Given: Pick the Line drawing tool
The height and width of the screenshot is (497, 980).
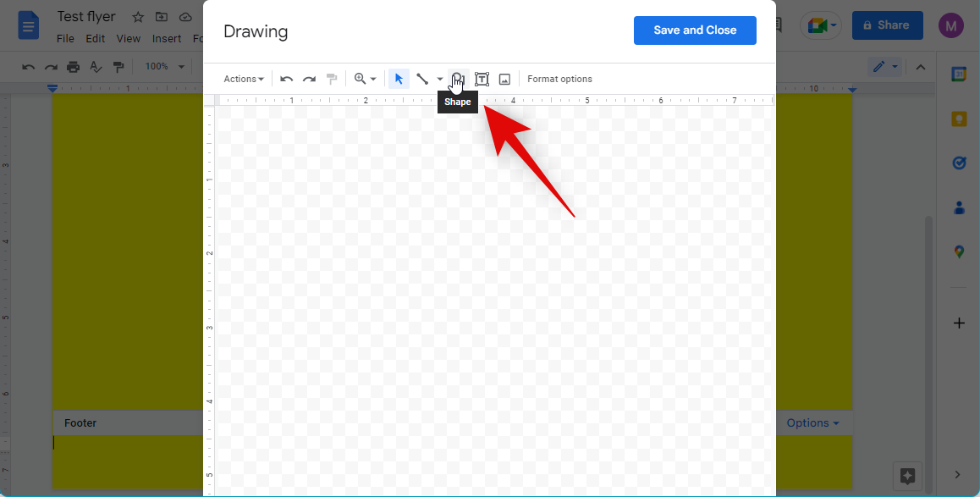Looking at the screenshot, I should (x=422, y=79).
